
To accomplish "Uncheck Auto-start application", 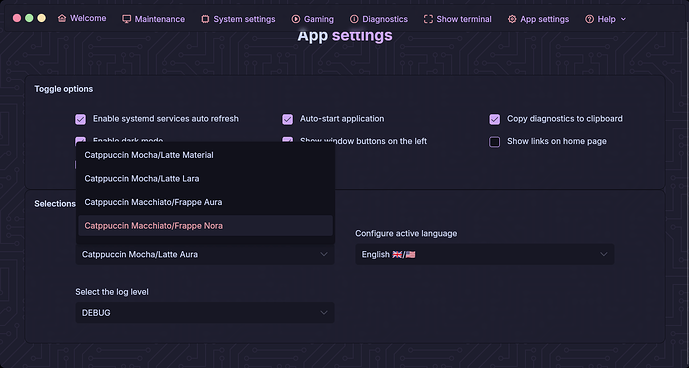I will click(x=287, y=119).
